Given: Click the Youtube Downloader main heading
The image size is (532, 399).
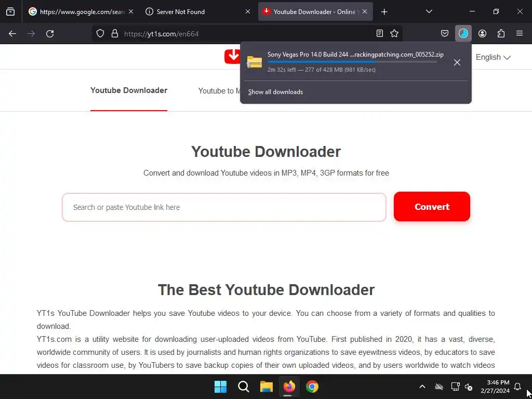Looking at the screenshot, I should point(266,152).
